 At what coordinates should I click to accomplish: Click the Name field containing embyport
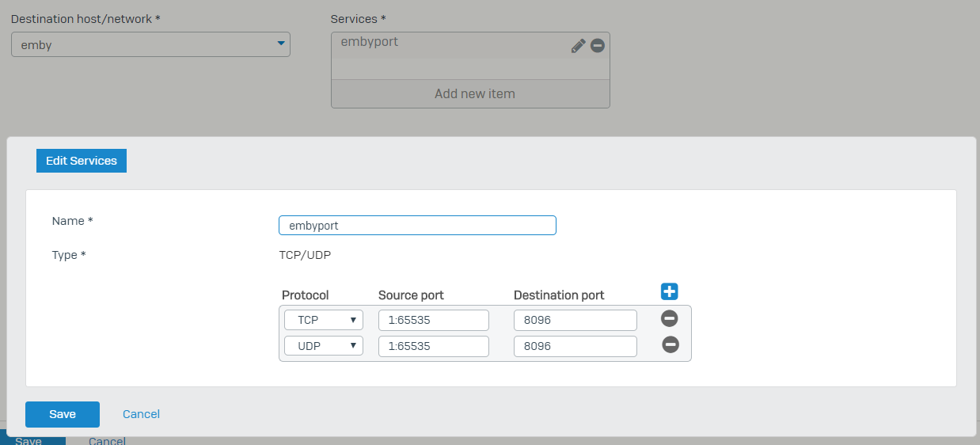(417, 225)
